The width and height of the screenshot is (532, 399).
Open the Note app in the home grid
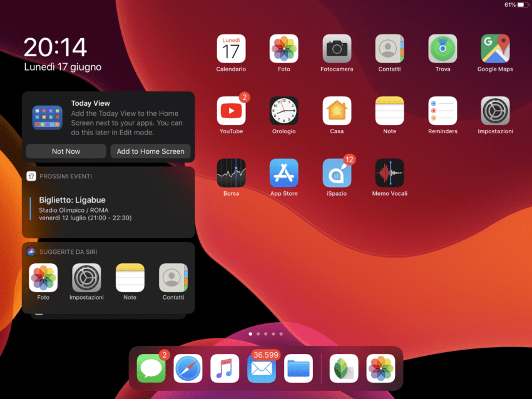click(x=389, y=111)
